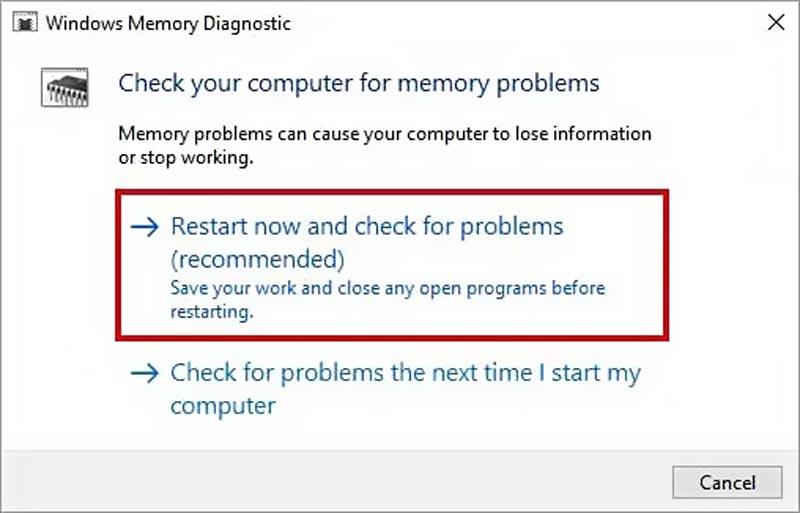Click the Check your computer for memory problems heading

pyautogui.click(x=359, y=82)
